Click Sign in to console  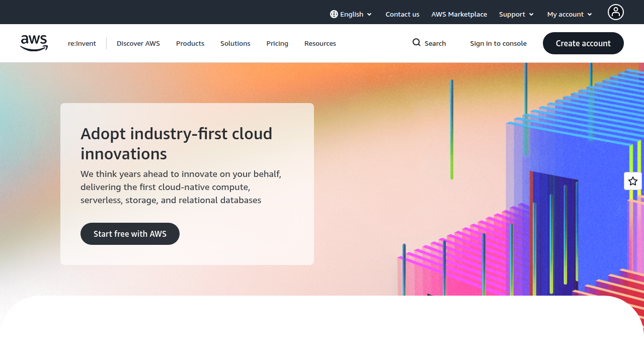pyautogui.click(x=499, y=43)
